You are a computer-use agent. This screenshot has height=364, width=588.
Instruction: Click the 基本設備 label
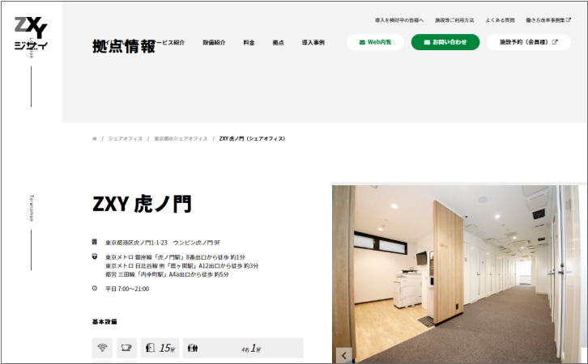(x=104, y=322)
